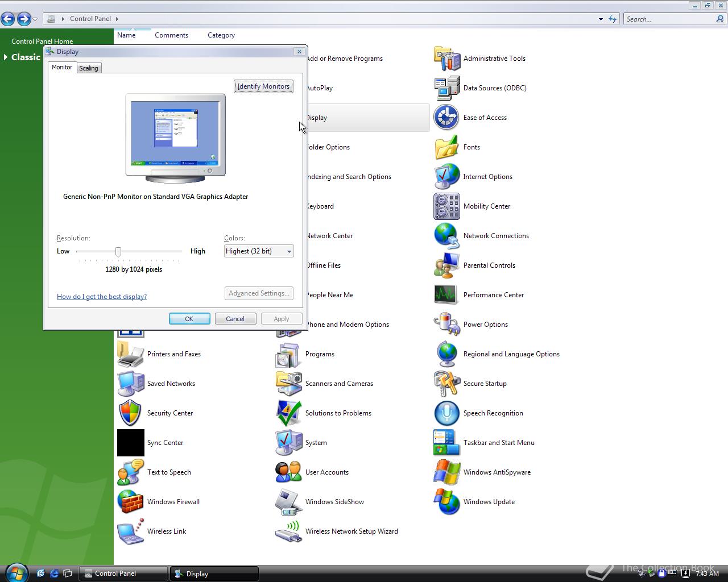Sort by Comments column header
The image size is (728, 582).
tap(171, 35)
